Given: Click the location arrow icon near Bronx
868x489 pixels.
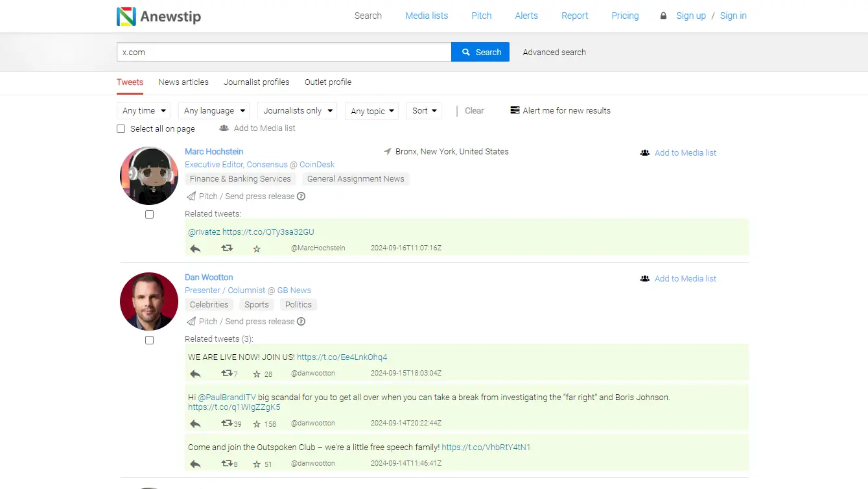Looking at the screenshot, I should coord(388,151).
